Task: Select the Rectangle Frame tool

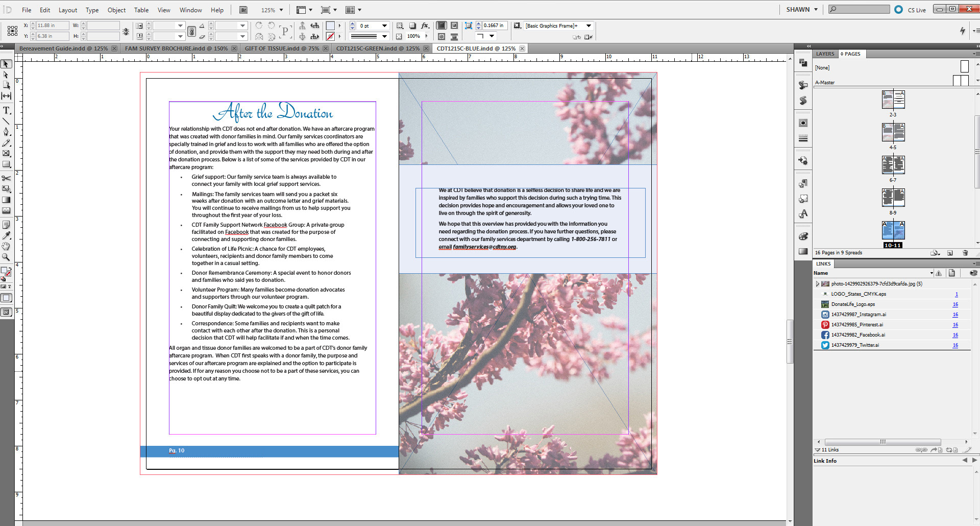Action: pyautogui.click(x=6, y=153)
